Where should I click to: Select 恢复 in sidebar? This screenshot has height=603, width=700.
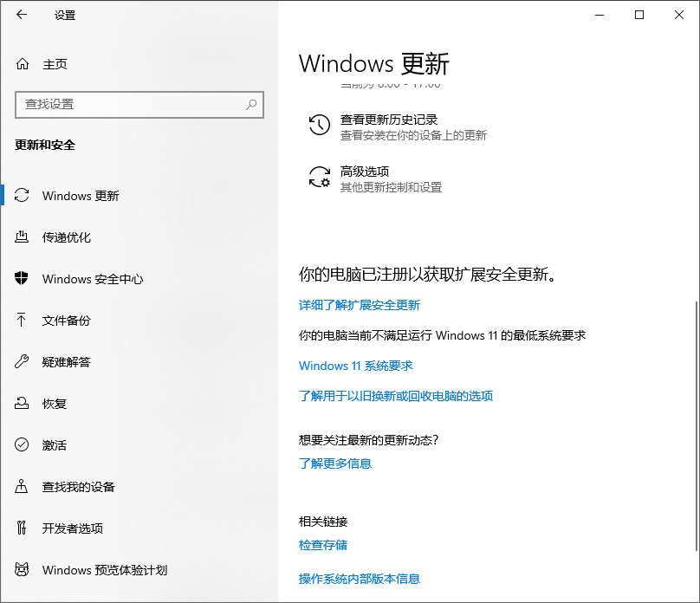click(x=139, y=403)
